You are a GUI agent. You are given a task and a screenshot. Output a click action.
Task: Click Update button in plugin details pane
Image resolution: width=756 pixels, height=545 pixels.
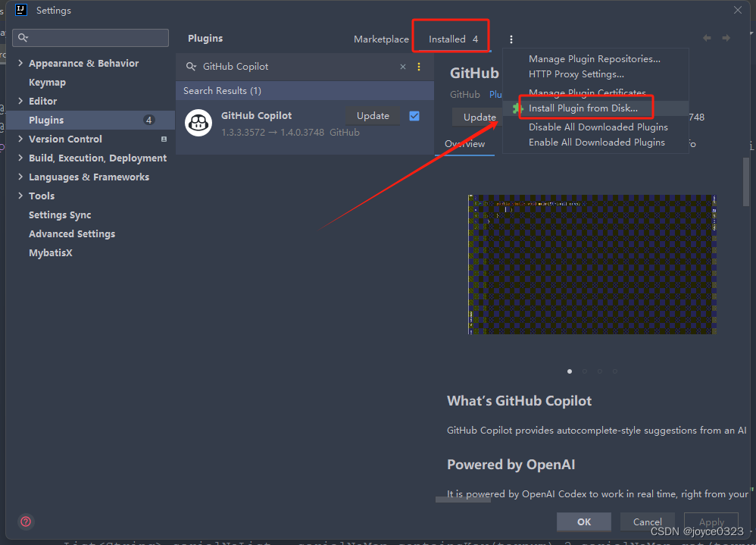pyautogui.click(x=477, y=117)
